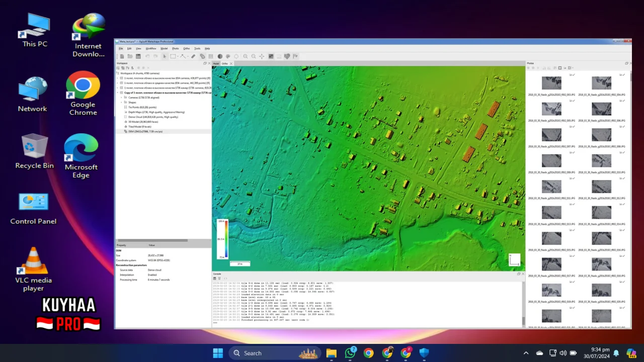This screenshot has width=644, height=362.
Task: Switch to the Model tab
Action: (x=216, y=63)
